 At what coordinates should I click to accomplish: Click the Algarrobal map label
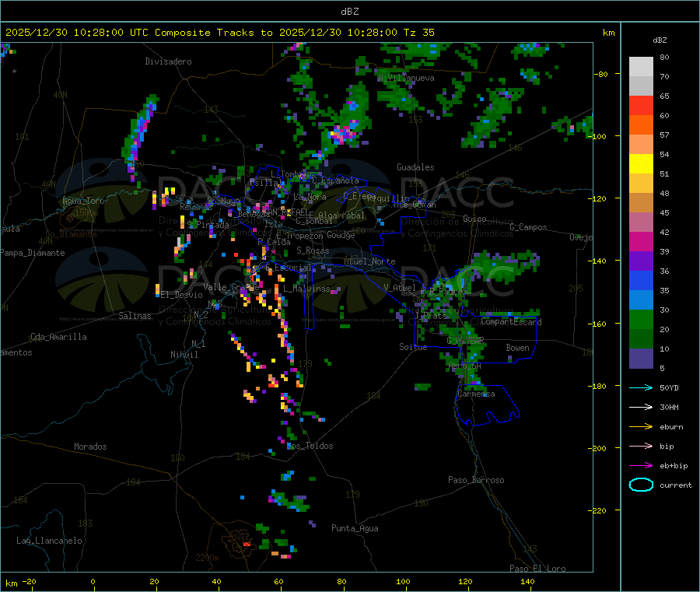coord(341,215)
